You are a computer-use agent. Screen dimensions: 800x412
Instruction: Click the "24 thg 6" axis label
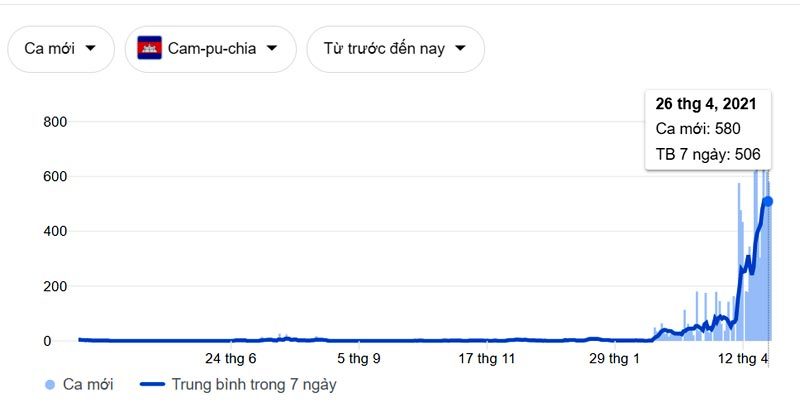click(x=231, y=358)
